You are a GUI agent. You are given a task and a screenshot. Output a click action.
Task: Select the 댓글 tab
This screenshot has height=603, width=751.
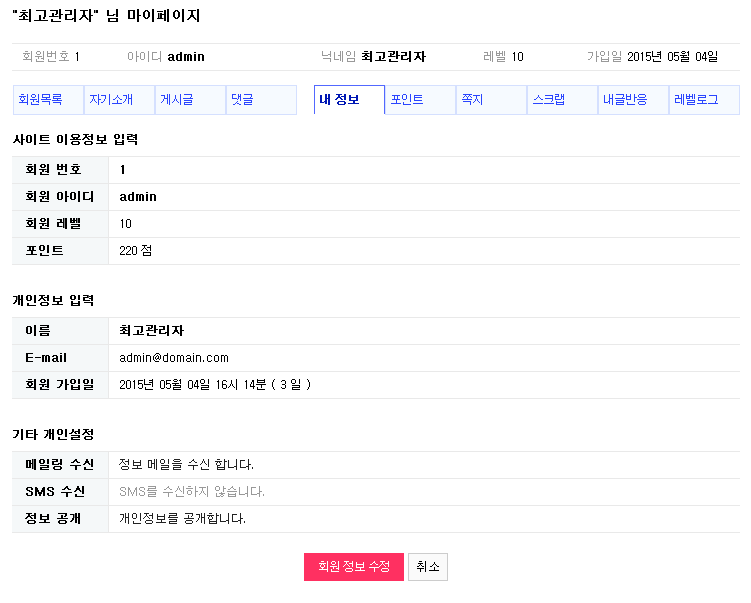243,100
